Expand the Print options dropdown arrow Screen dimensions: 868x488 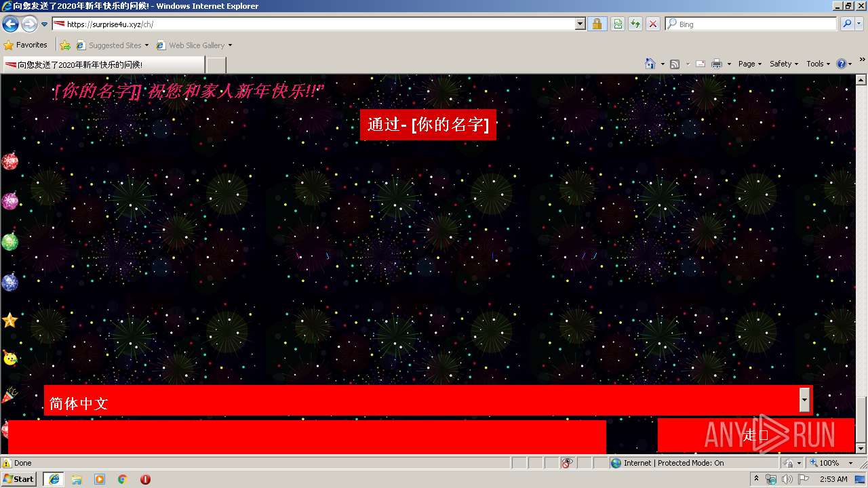(729, 64)
